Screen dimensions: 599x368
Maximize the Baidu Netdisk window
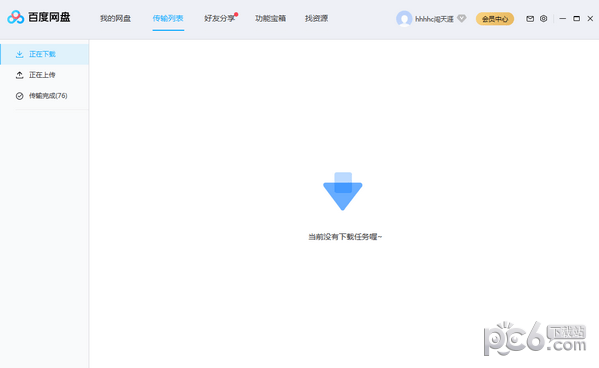coord(576,18)
